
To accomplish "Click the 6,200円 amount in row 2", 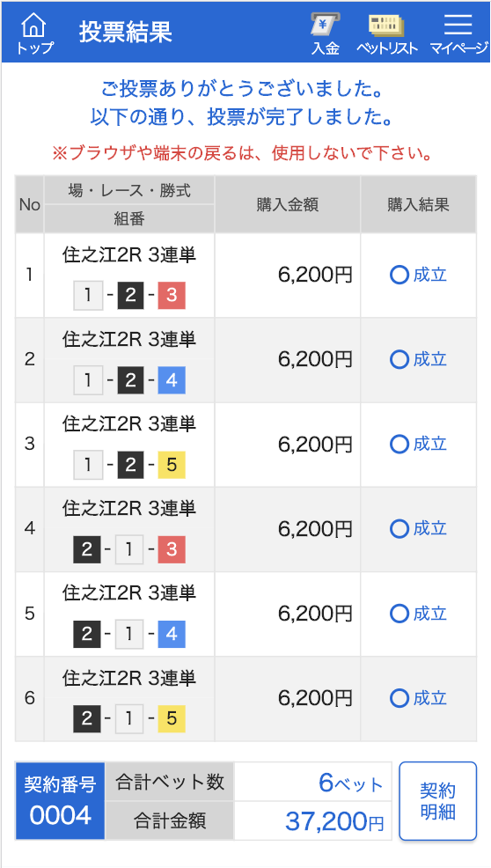I will point(315,360).
